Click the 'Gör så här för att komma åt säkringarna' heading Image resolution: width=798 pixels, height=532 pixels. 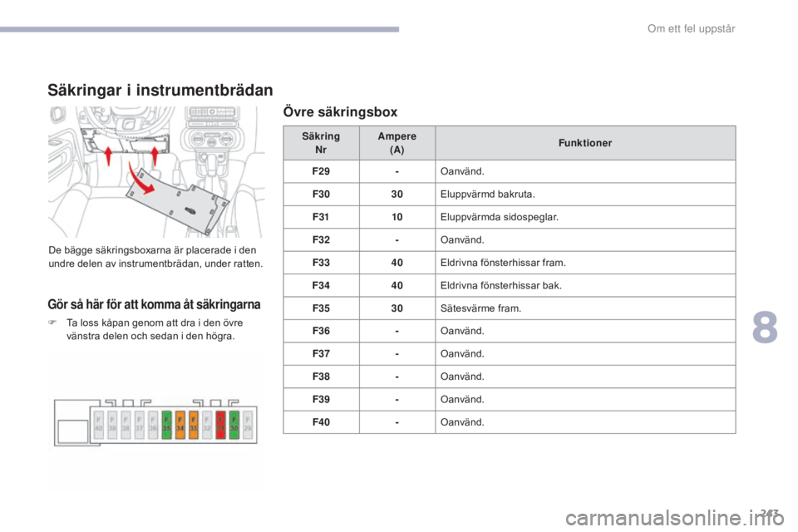click(154, 304)
